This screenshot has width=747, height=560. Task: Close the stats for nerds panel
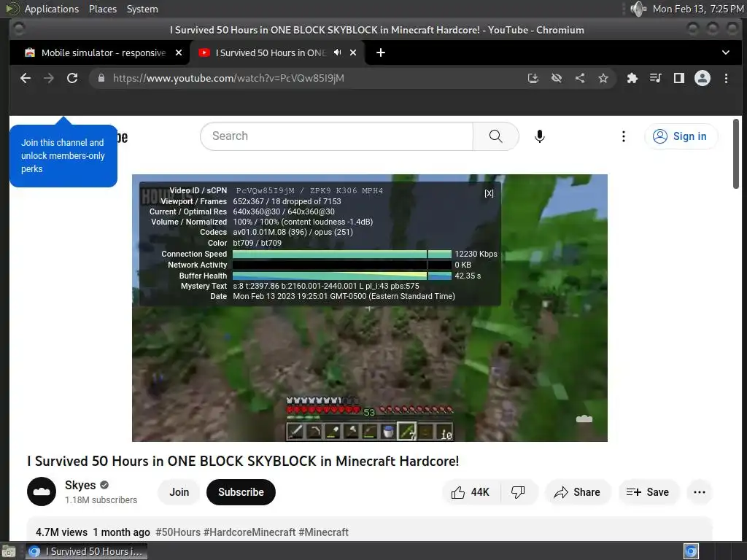click(x=489, y=192)
